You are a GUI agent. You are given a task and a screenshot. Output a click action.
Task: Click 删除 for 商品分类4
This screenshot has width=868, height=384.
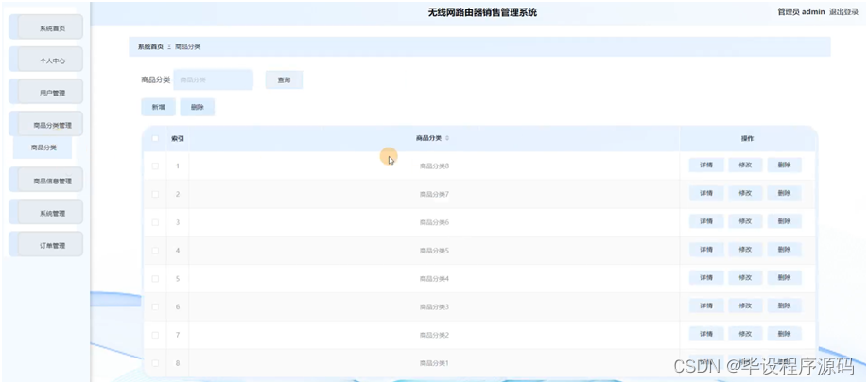pyautogui.click(x=785, y=278)
